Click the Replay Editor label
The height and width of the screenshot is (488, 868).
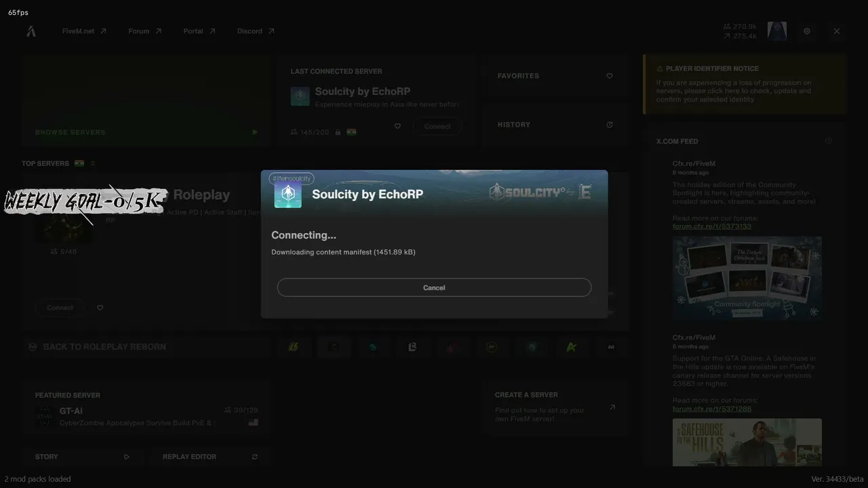190,457
